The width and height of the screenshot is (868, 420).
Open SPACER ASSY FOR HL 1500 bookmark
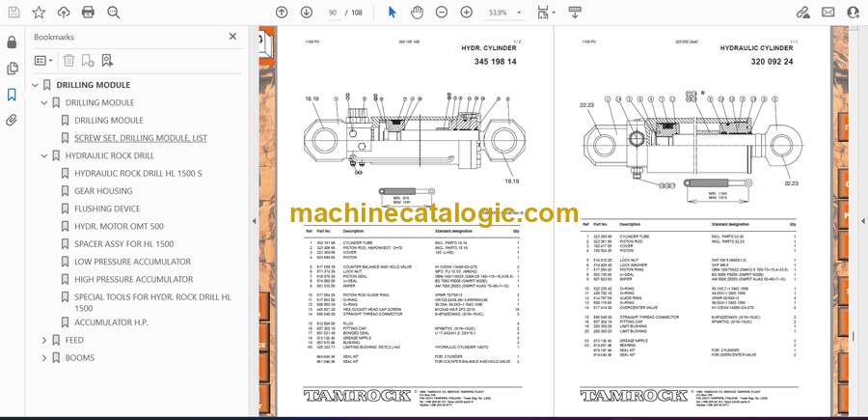point(124,244)
